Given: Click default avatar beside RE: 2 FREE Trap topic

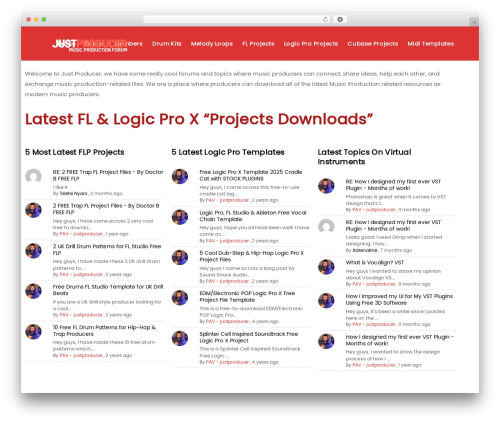Looking at the screenshot, I should [x=33, y=176].
